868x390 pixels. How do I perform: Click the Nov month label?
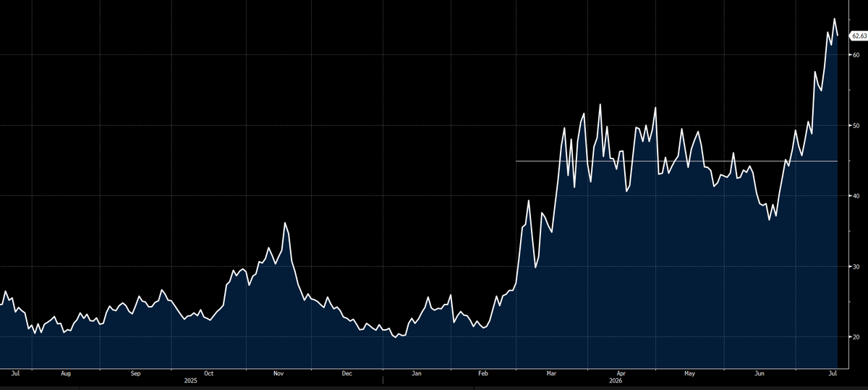279,373
